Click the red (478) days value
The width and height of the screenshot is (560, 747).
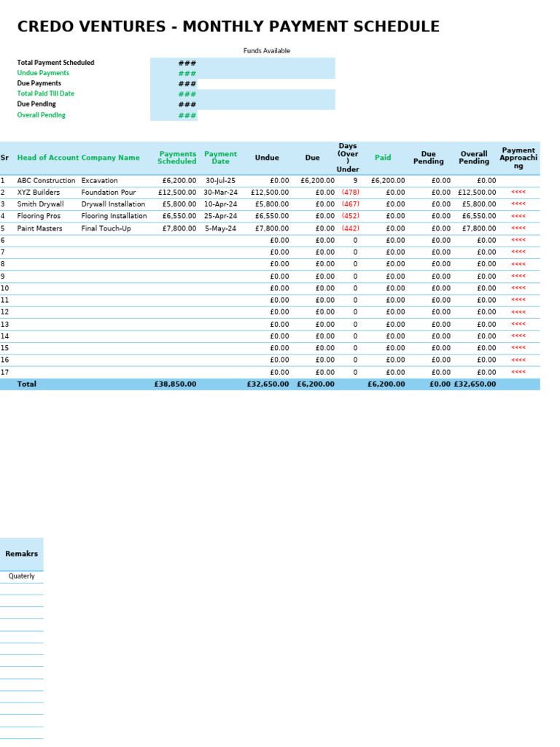(351, 193)
